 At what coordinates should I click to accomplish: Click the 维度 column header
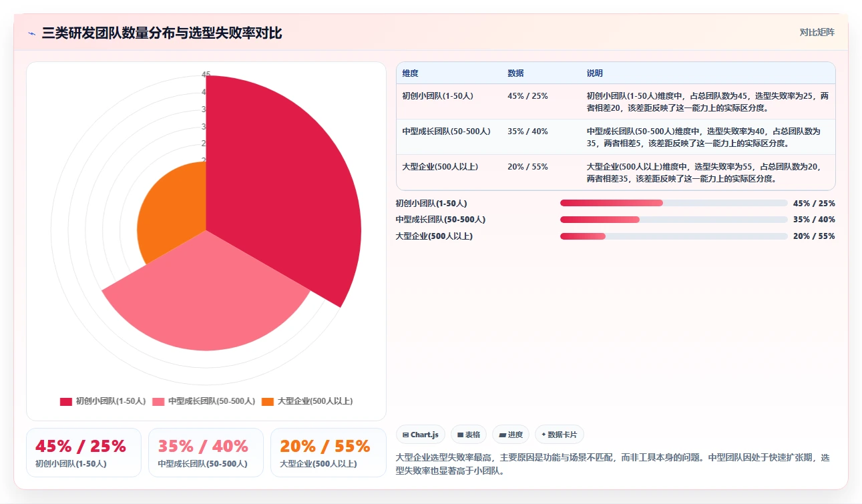point(410,73)
